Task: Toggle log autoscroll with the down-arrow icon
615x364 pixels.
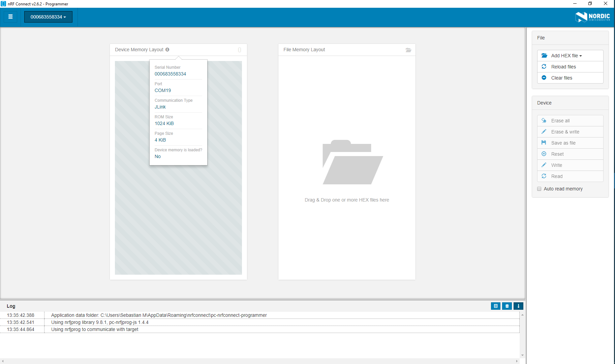Action: pyautogui.click(x=518, y=306)
